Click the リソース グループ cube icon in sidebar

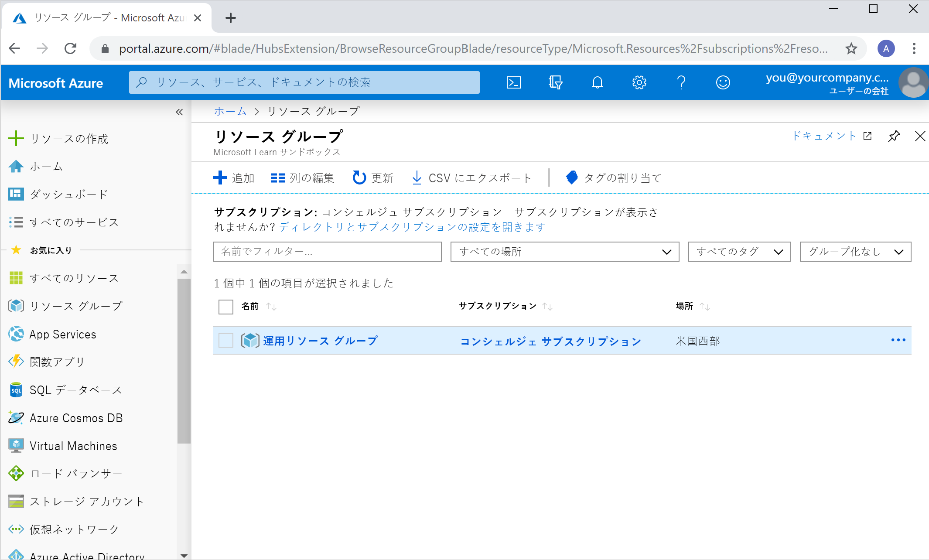tap(16, 306)
